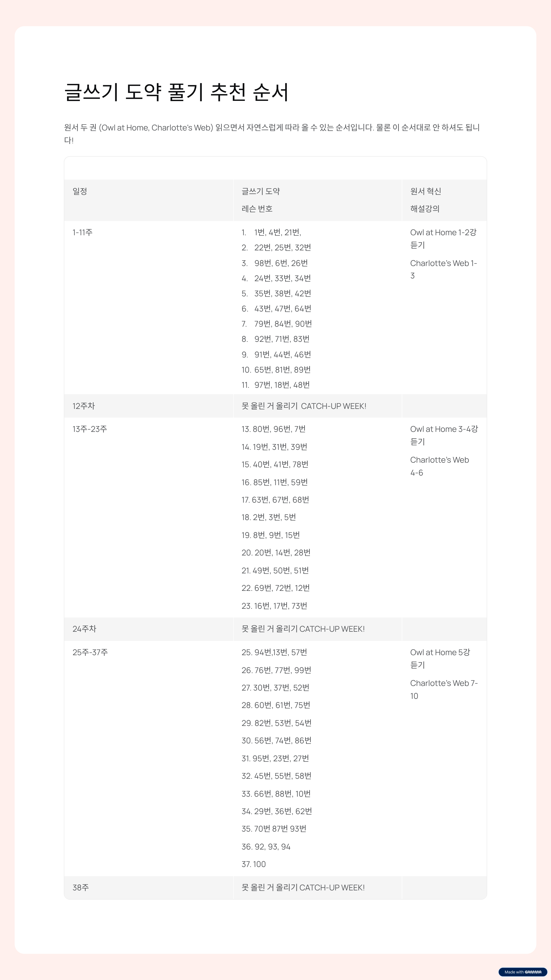Click the Owl at Home 5강 듣기 text

pyautogui.click(x=440, y=659)
